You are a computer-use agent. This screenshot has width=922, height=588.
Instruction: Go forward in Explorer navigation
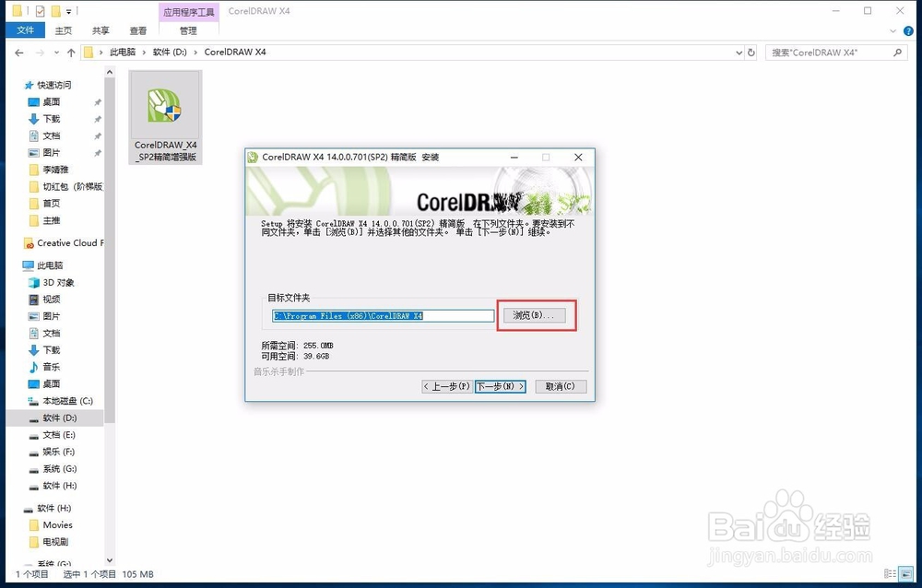point(40,53)
